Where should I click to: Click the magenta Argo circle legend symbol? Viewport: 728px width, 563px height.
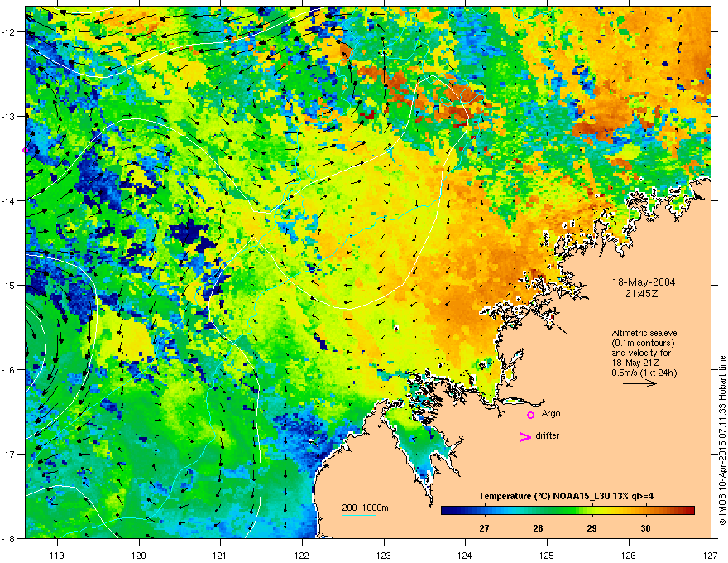tap(530, 415)
